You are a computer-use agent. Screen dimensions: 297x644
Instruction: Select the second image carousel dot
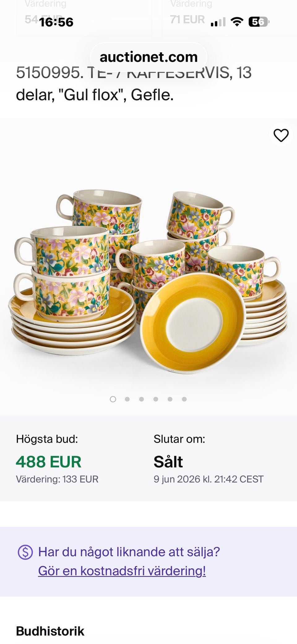click(127, 399)
